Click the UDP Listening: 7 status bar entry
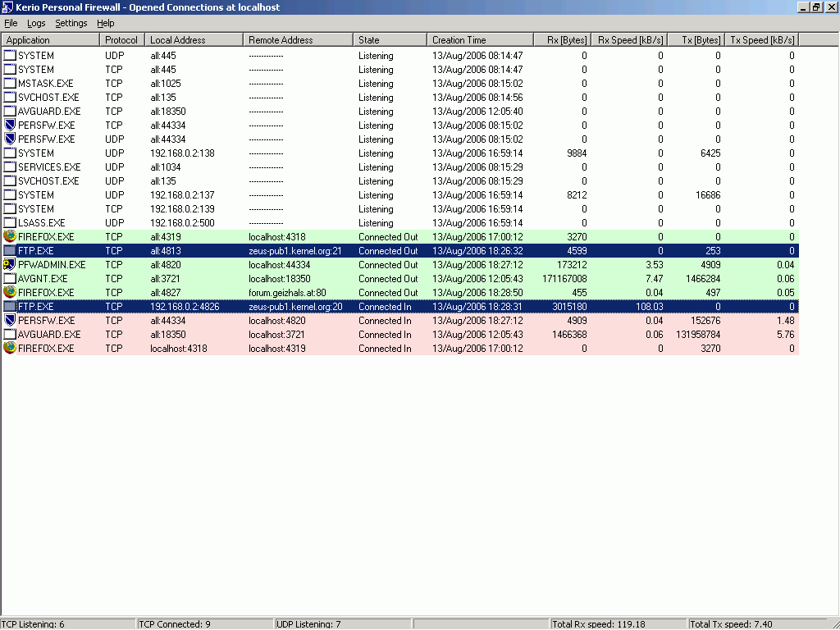 [344, 624]
